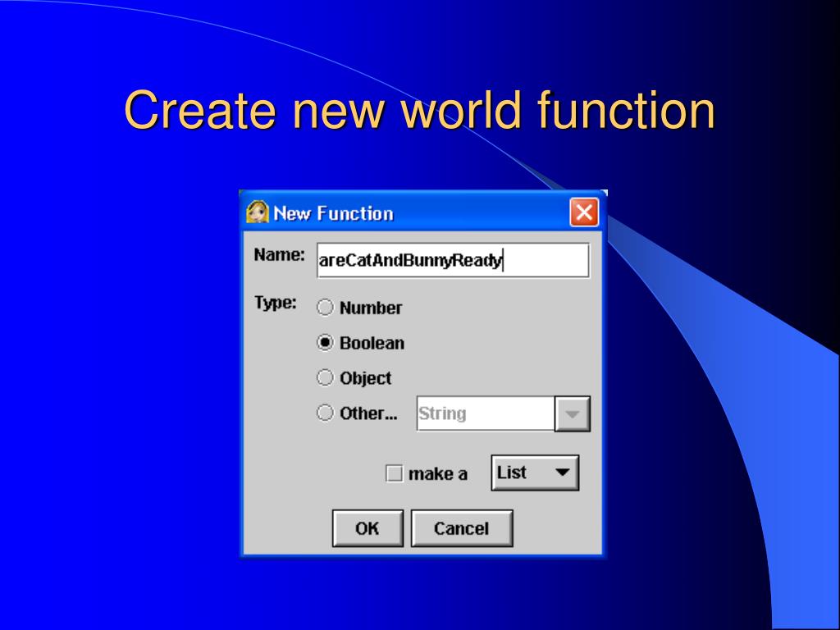Click the Name field containing areCatAndBunnyReady

click(x=453, y=260)
